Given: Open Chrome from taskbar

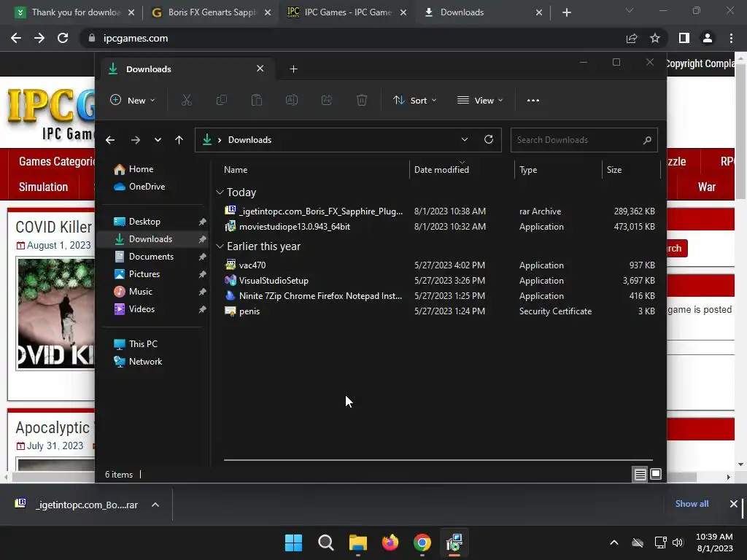Looking at the screenshot, I should (422, 542).
